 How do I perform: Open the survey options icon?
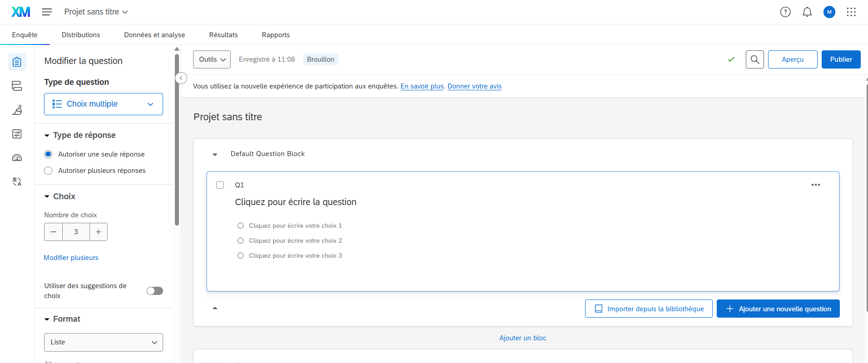click(17, 134)
